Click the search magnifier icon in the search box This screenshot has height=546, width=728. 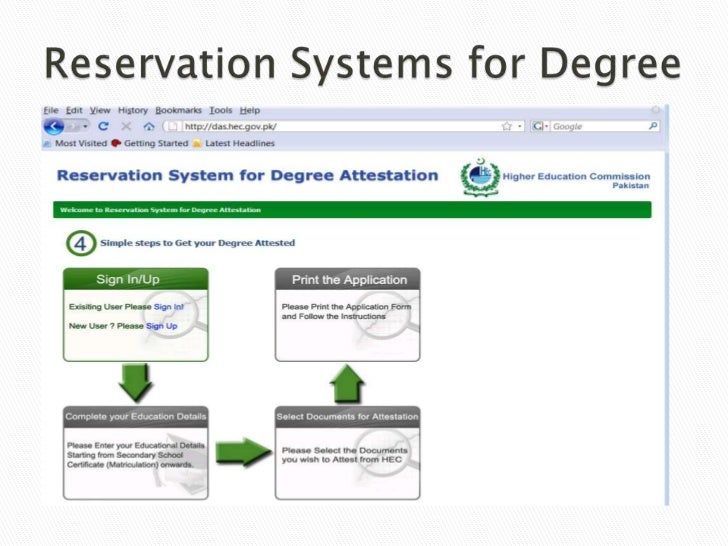pyautogui.click(x=653, y=127)
